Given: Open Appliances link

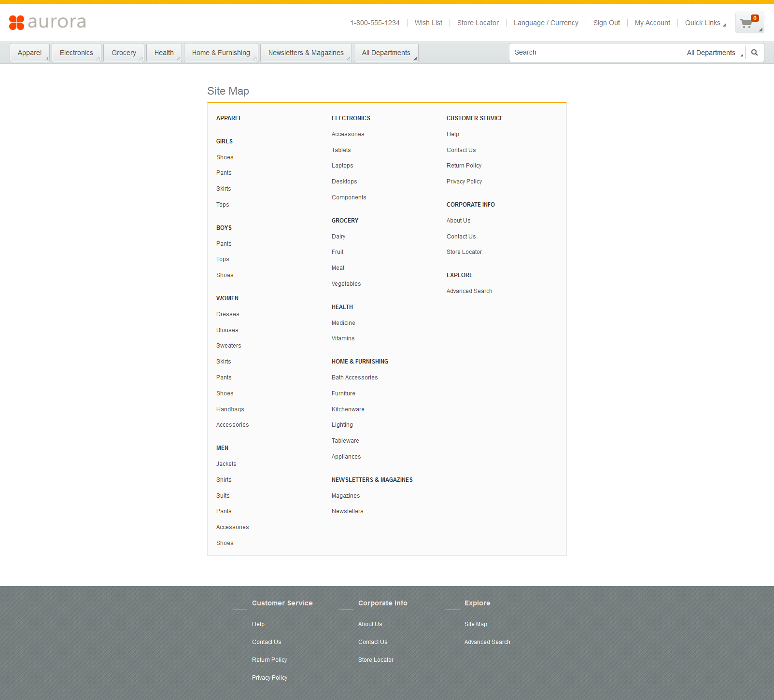Looking at the screenshot, I should coord(346,457).
